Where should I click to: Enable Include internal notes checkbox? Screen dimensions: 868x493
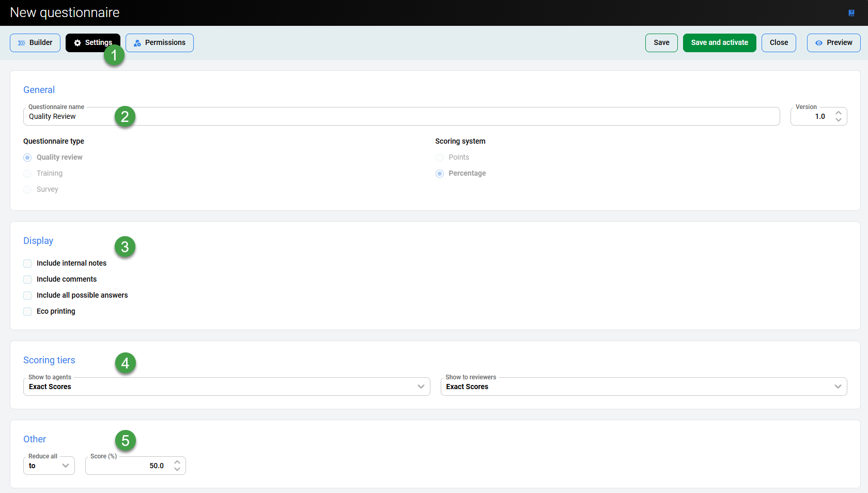coord(28,264)
